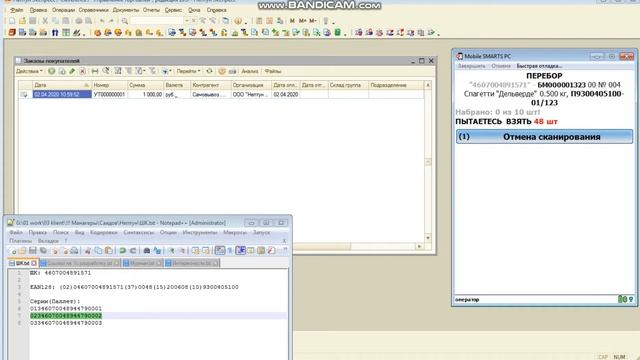
Task: Click the 1 000,00 amount cell
Action: pos(145,94)
